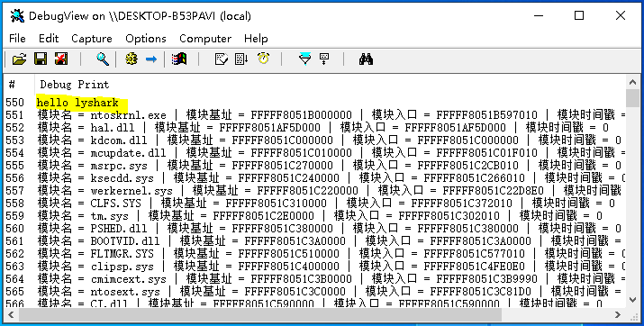Screen dimensions: 644x326
Task: Select the kdcom.dll row 553
Action: coord(315,140)
